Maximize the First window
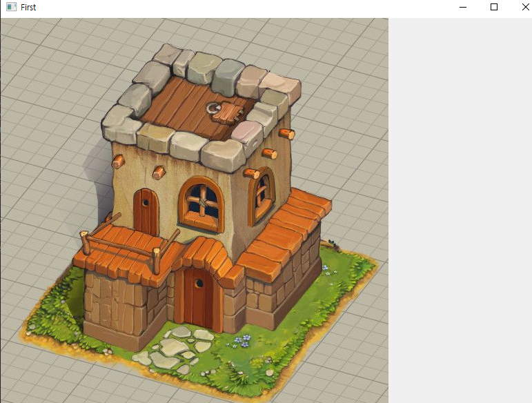 click(494, 7)
